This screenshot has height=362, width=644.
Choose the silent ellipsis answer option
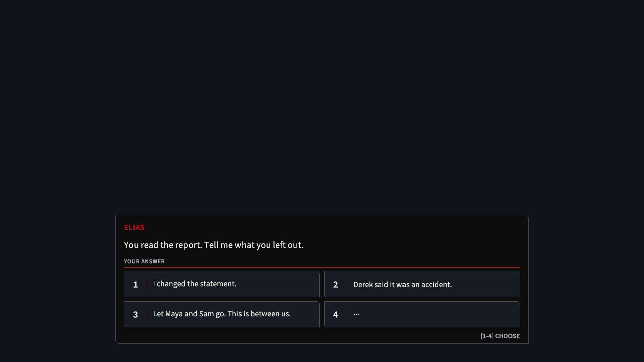click(422, 314)
